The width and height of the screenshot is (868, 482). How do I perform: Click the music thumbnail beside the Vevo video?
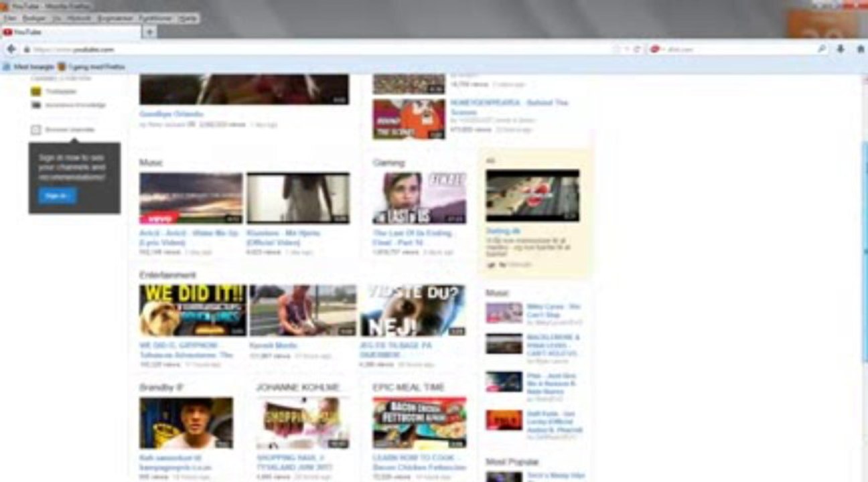[298, 198]
